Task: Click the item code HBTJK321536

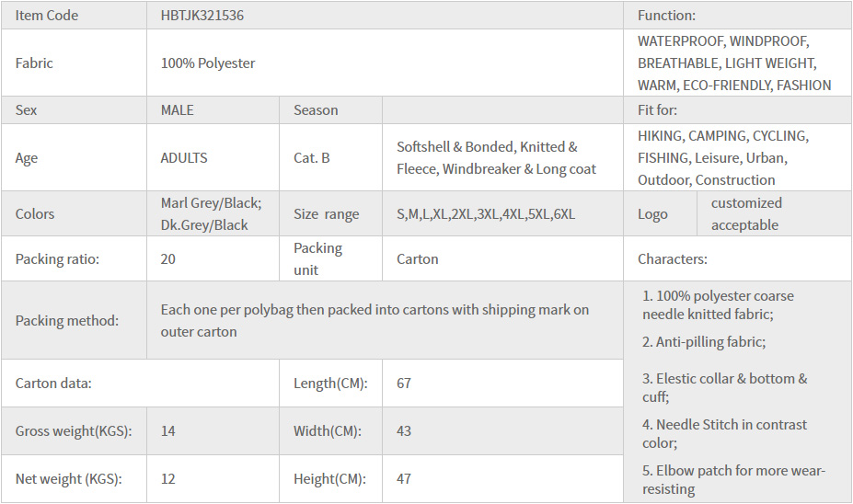Action: (202, 16)
